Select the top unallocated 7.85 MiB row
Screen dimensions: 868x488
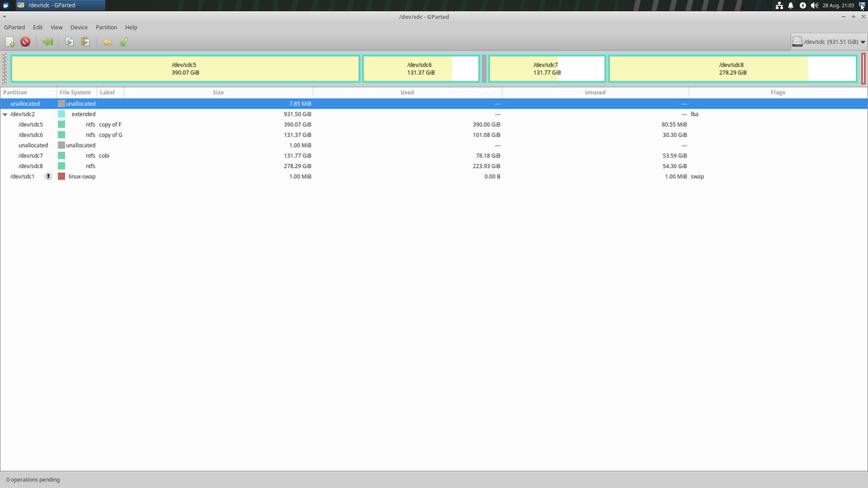pyautogui.click(x=434, y=104)
